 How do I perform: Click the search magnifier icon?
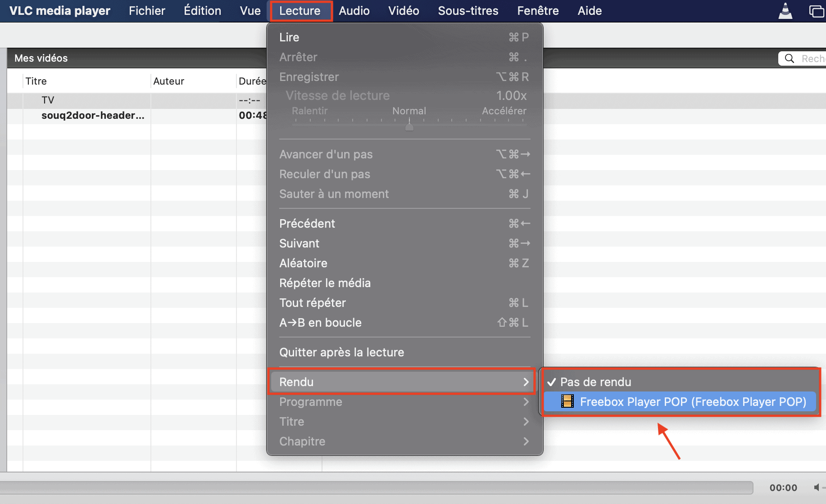(789, 58)
